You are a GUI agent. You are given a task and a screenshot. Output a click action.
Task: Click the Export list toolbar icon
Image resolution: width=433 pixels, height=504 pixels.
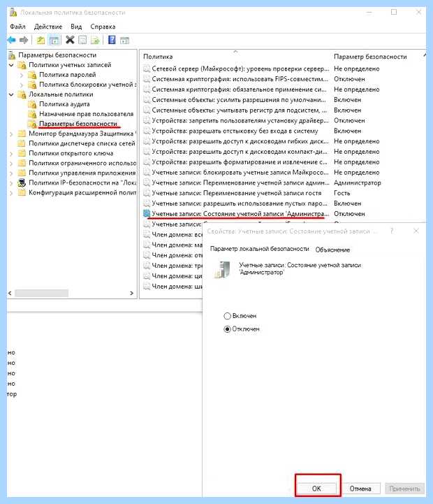(x=96, y=40)
